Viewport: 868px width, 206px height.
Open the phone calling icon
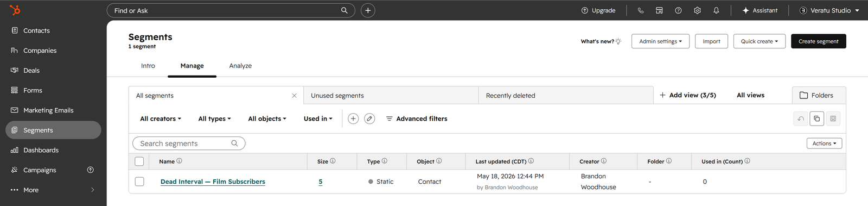[641, 10]
